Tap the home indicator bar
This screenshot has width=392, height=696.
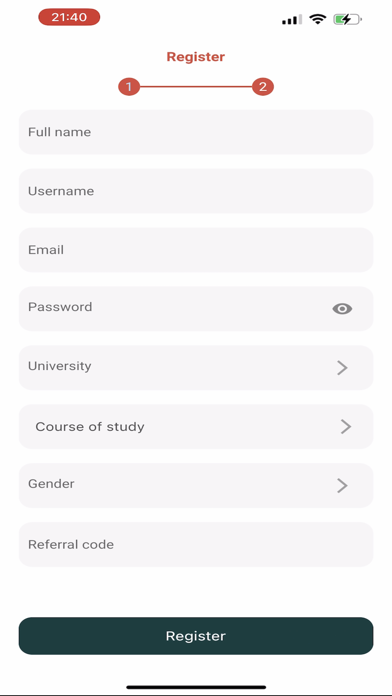point(196,687)
